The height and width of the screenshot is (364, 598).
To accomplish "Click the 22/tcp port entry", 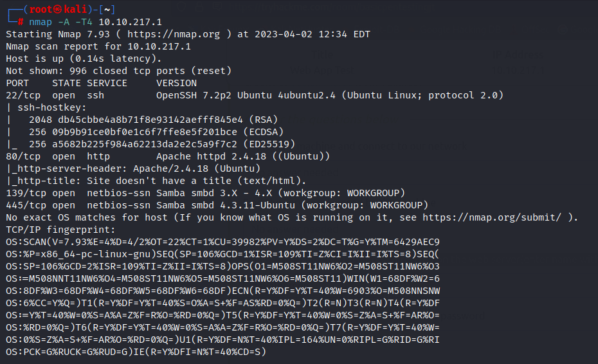I will coord(23,95).
